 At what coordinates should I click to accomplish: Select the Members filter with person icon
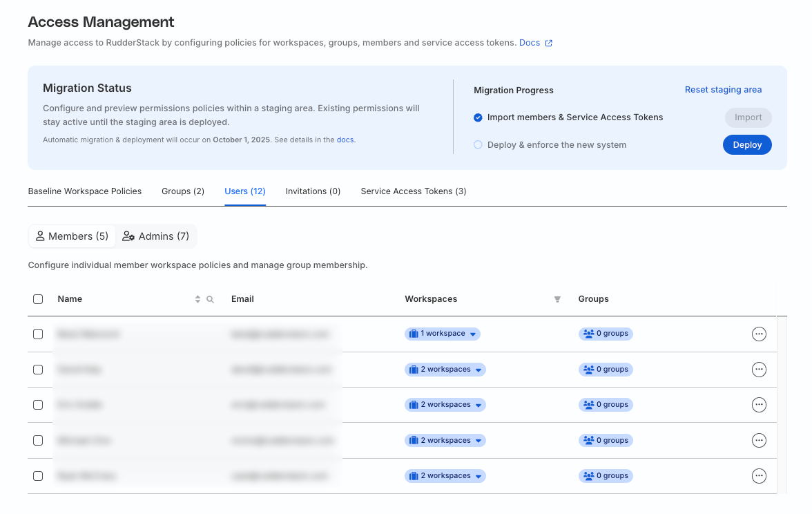click(72, 236)
